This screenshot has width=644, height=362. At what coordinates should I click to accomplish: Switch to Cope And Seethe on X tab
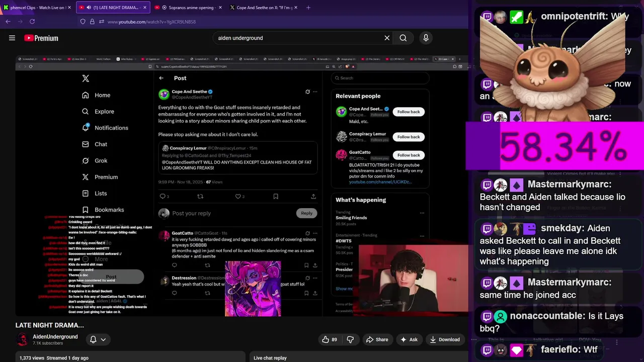263,8
